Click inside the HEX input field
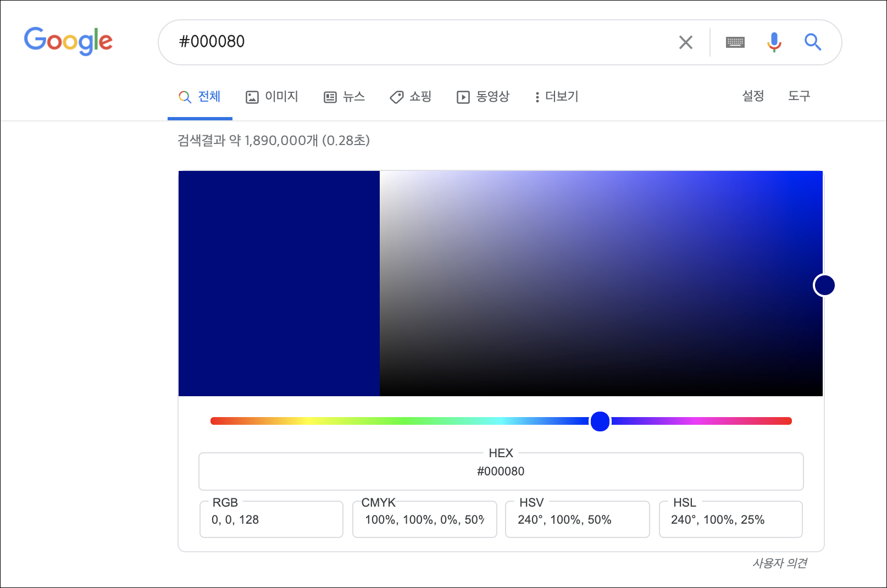The image size is (887, 588). click(x=500, y=471)
